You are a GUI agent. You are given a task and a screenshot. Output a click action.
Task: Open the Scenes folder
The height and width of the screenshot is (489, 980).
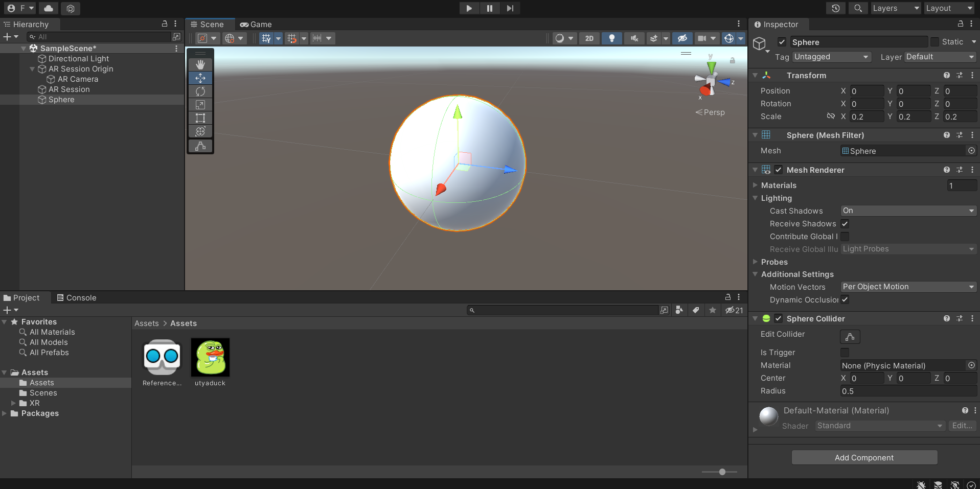[43, 393]
